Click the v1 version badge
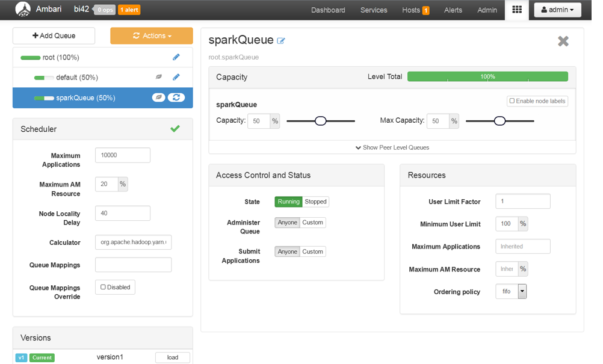 [x=21, y=357]
